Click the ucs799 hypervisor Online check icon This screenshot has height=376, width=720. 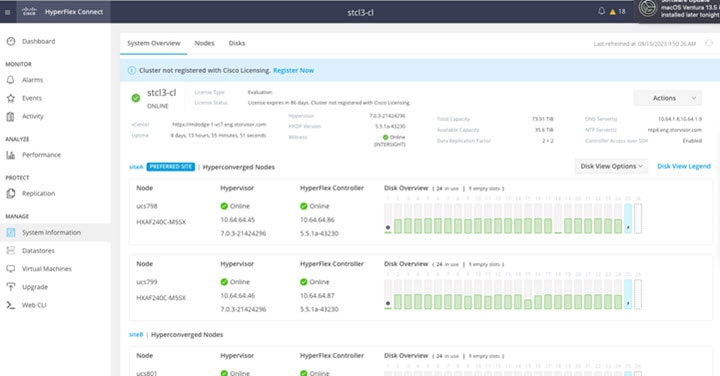tap(224, 282)
